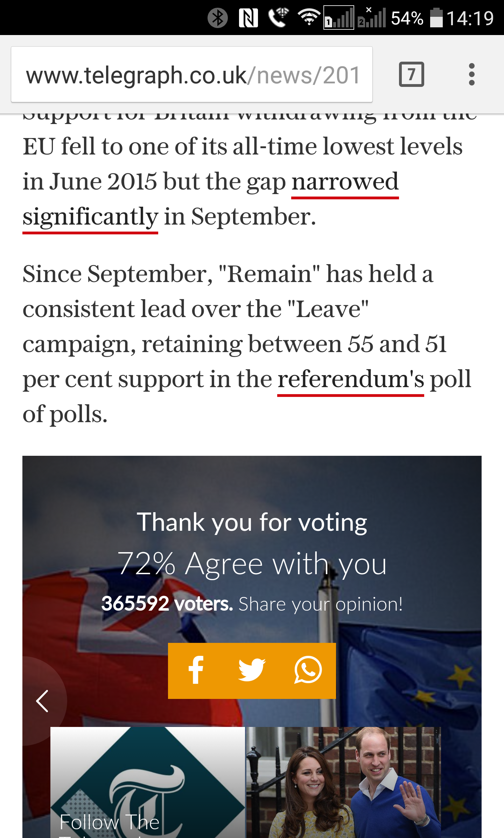Share poll result via WhatsApp
Screen dimensions: 504x838
coord(308,670)
